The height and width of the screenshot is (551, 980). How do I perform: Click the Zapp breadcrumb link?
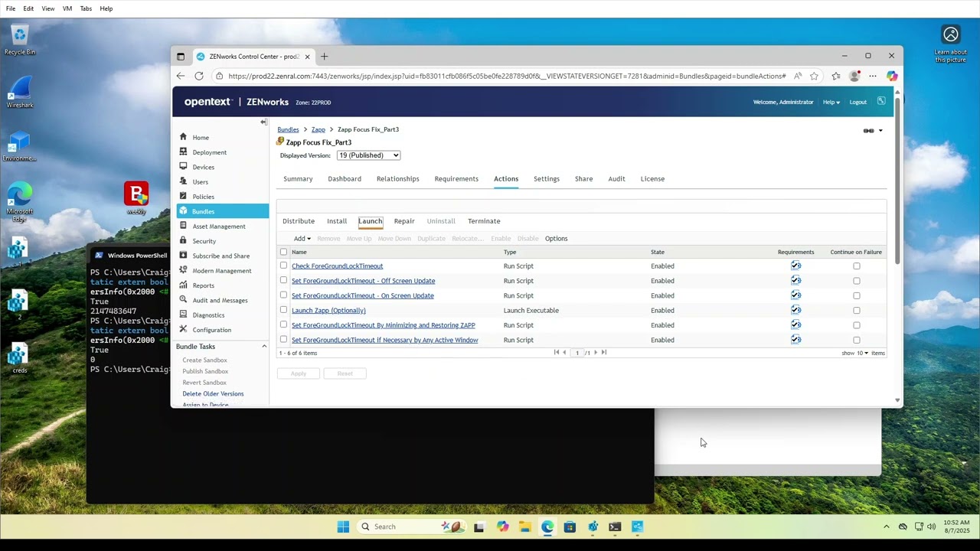pos(318,129)
